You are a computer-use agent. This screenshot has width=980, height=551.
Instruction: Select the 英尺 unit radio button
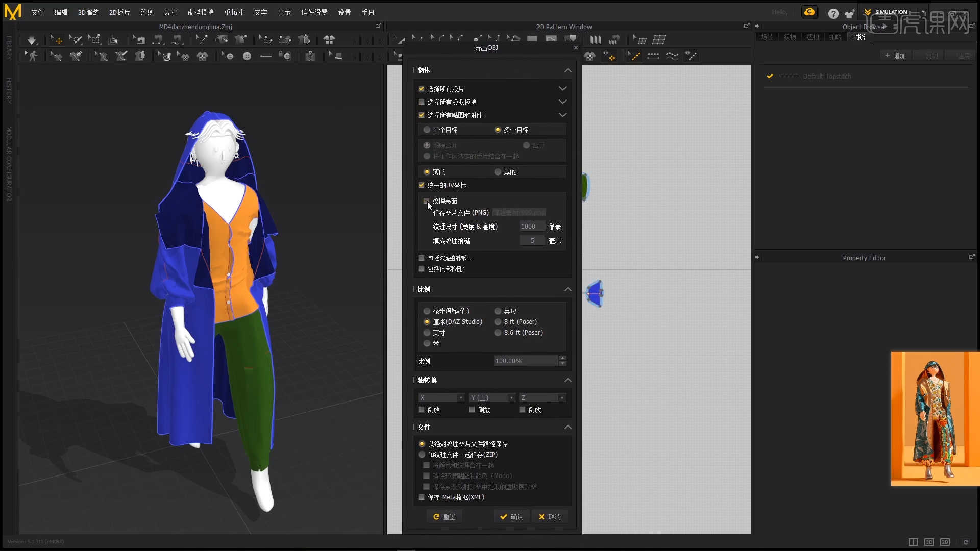click(498, 311)
